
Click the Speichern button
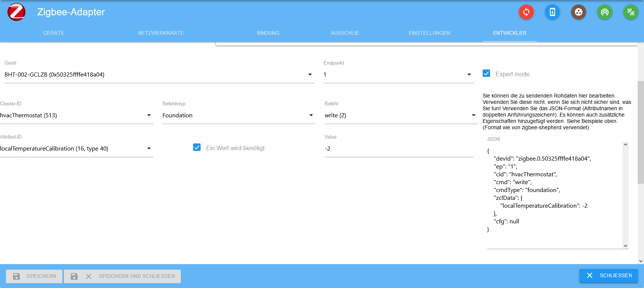34,276
